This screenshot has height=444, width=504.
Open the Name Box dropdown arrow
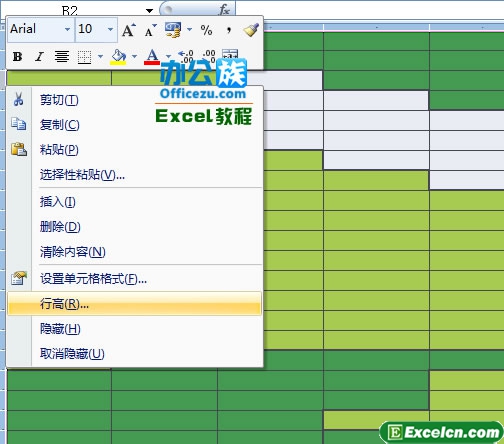coord(150,11)
